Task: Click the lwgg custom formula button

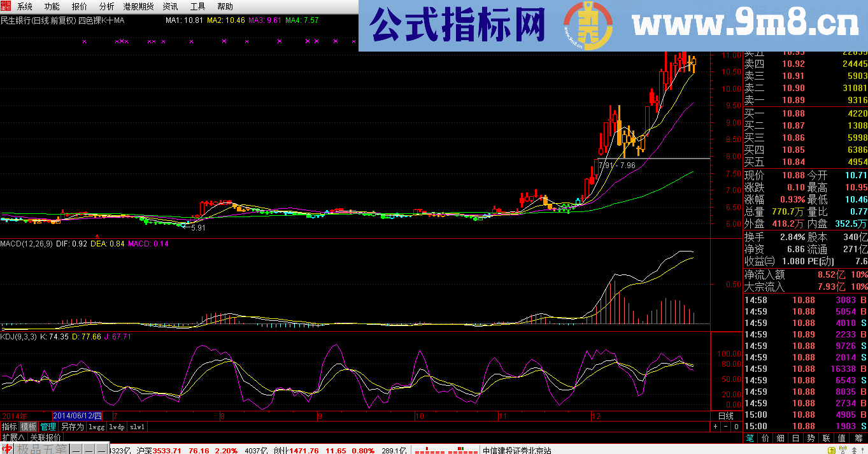Action: 96,427
